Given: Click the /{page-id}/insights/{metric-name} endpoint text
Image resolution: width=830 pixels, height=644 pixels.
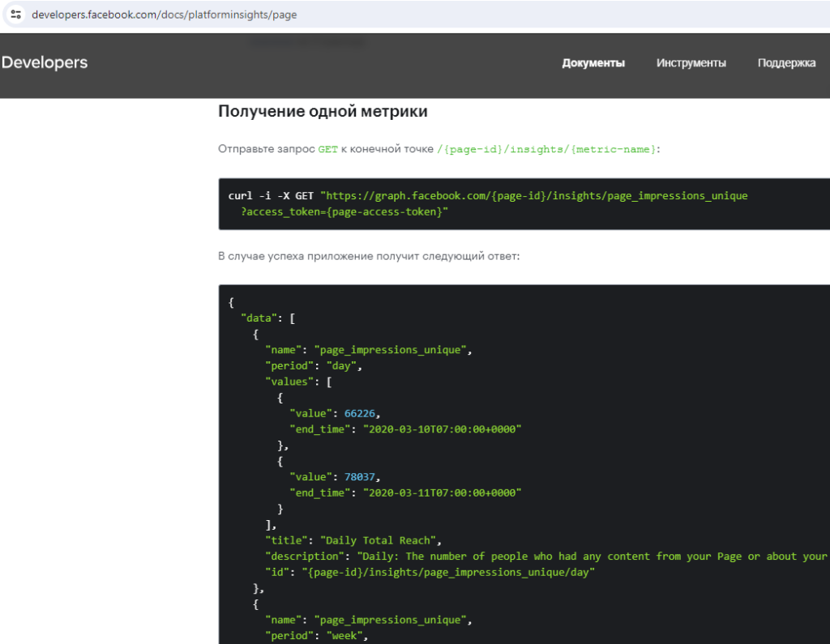Looking at the screenshot, I should pos(546,150).
